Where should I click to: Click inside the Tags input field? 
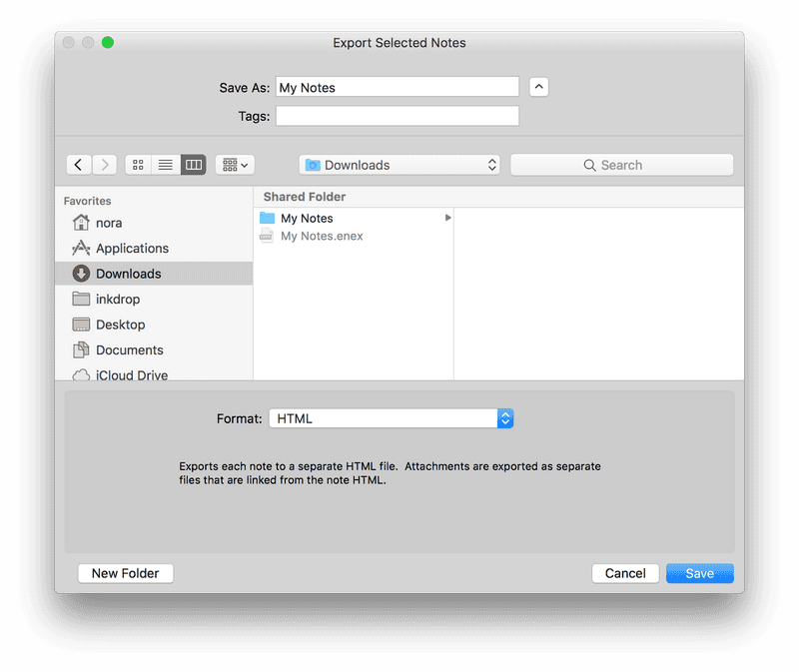pyautogui.click(x=397, y=116)
